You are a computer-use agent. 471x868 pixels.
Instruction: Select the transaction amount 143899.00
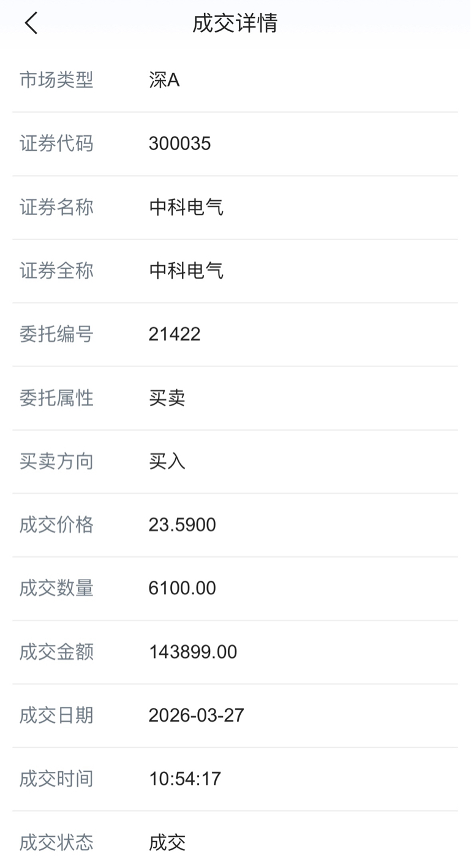point(193,652)
